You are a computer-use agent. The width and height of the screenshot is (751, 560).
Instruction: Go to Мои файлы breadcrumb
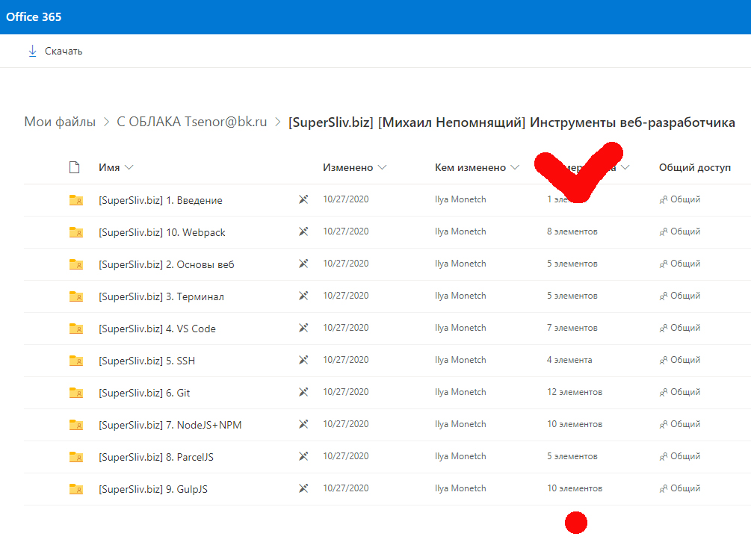pyautogui.click(x=60, y=122)
